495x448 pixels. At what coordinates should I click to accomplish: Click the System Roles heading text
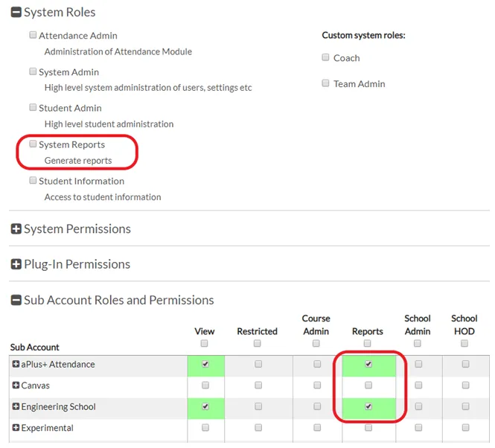pos(60,13)
